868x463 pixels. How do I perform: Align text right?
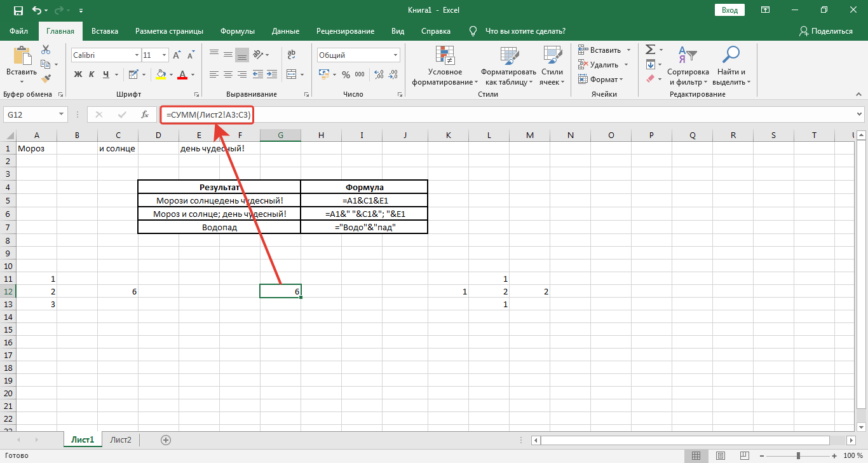241,74
